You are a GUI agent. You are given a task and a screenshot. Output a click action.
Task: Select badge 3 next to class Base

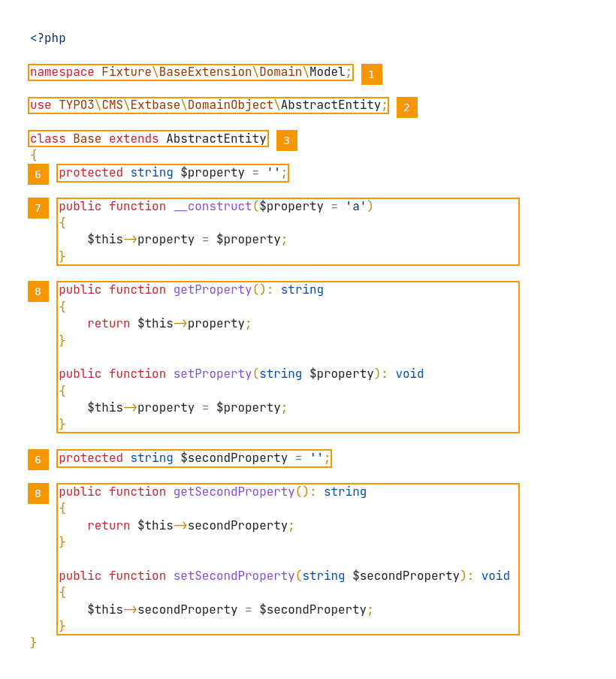[286, 140]
